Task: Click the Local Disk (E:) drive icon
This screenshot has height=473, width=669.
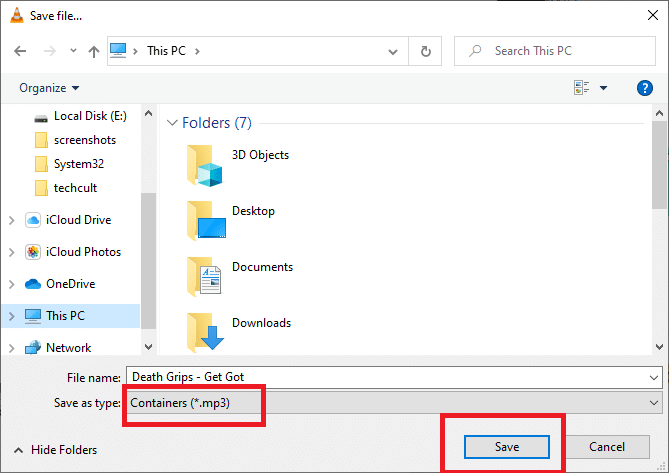Action: [41, 117]
